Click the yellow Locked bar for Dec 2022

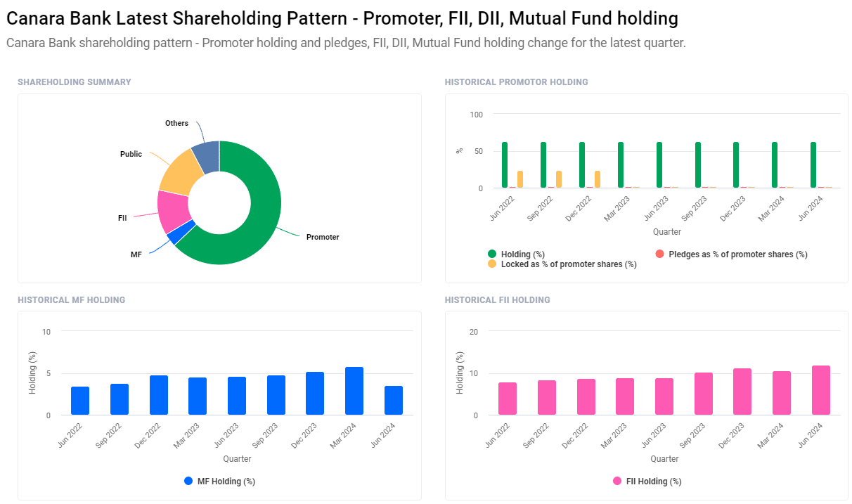(598, 179)
